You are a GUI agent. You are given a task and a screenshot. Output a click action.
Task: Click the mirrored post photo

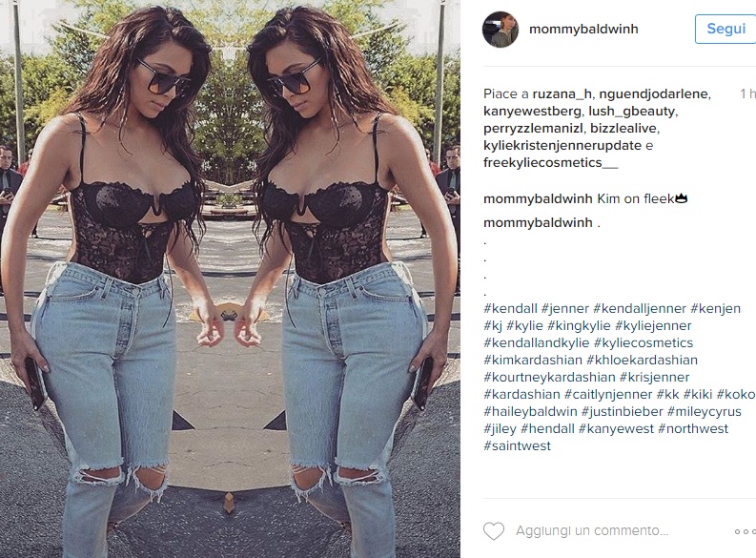230,279
